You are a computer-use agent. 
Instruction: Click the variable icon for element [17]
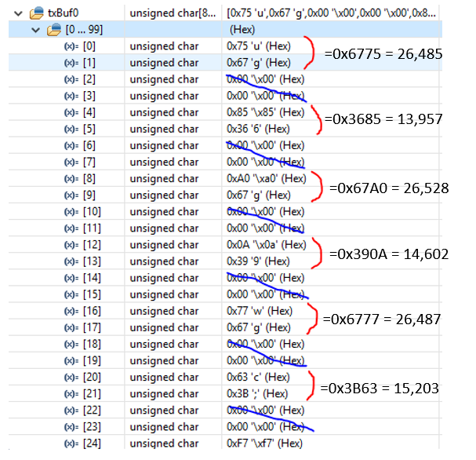pyautogui.click(x=71, y=328)
